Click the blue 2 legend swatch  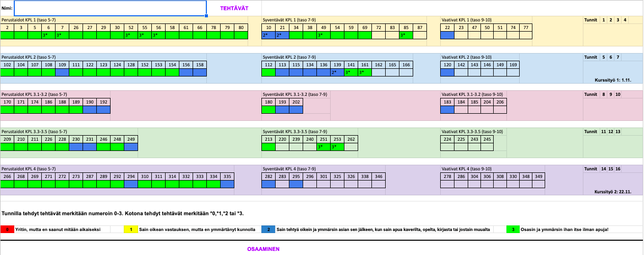pos(269,229)
